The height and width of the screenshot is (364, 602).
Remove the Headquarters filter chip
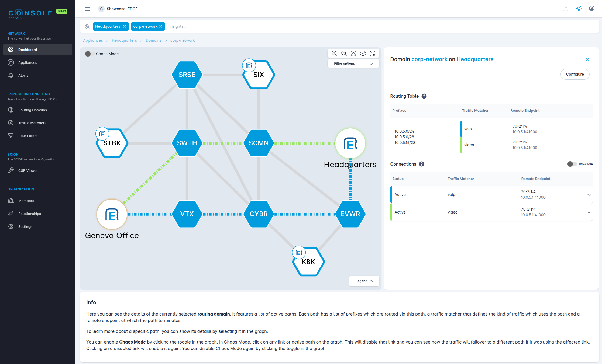(x=125, y=26)
